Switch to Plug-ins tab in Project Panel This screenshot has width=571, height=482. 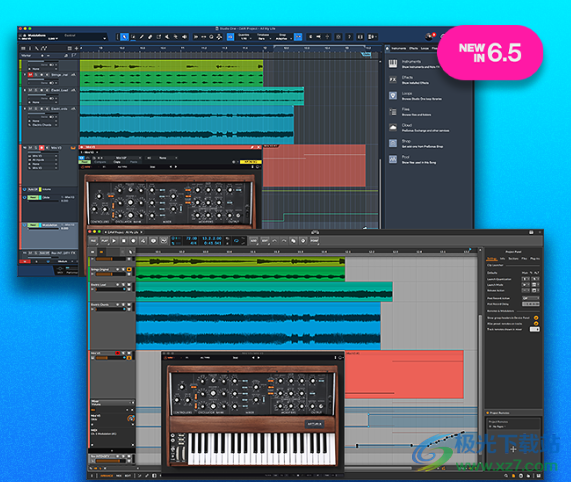(535, 258)
